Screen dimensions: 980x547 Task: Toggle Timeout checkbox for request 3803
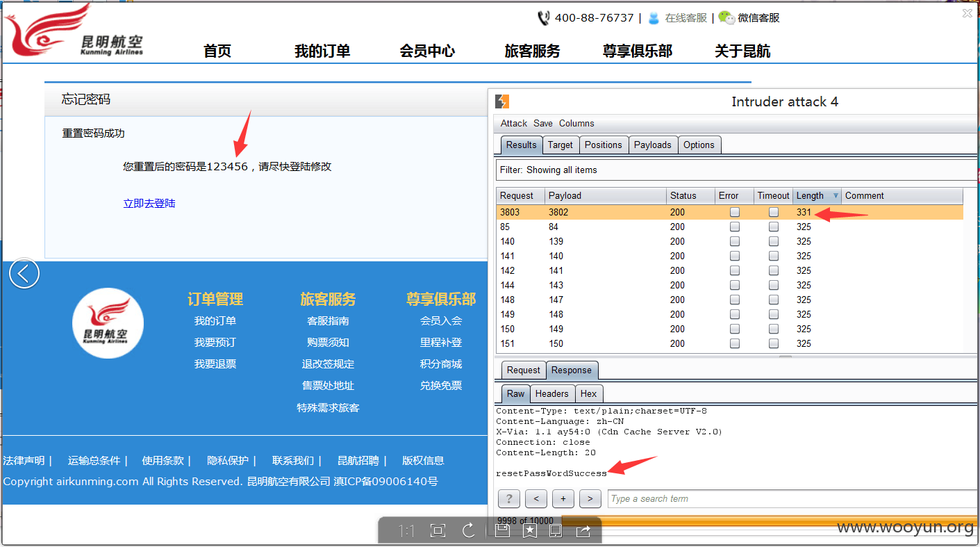pos(774,212)
